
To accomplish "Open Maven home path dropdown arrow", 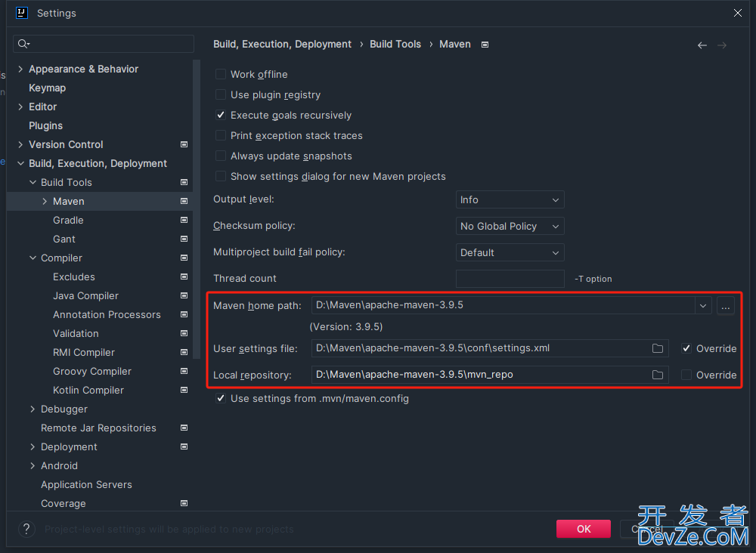I will 703,305.
